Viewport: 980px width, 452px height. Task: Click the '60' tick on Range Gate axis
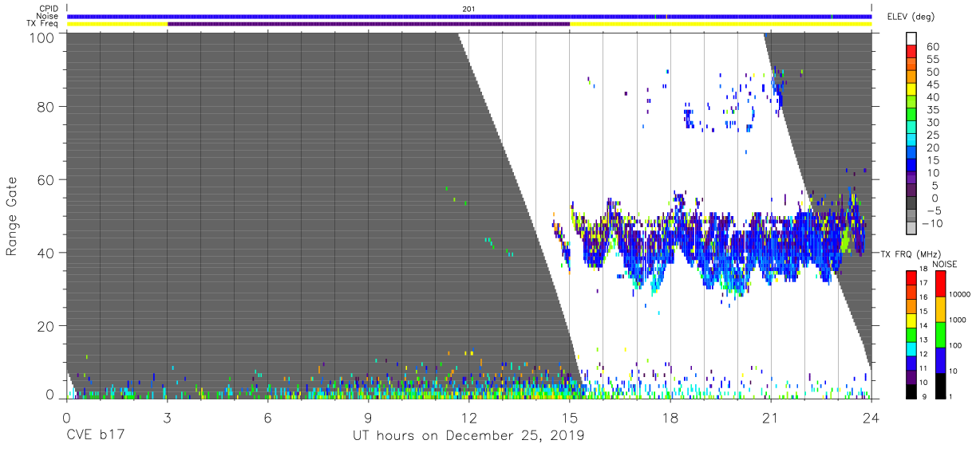pos(46,179)
